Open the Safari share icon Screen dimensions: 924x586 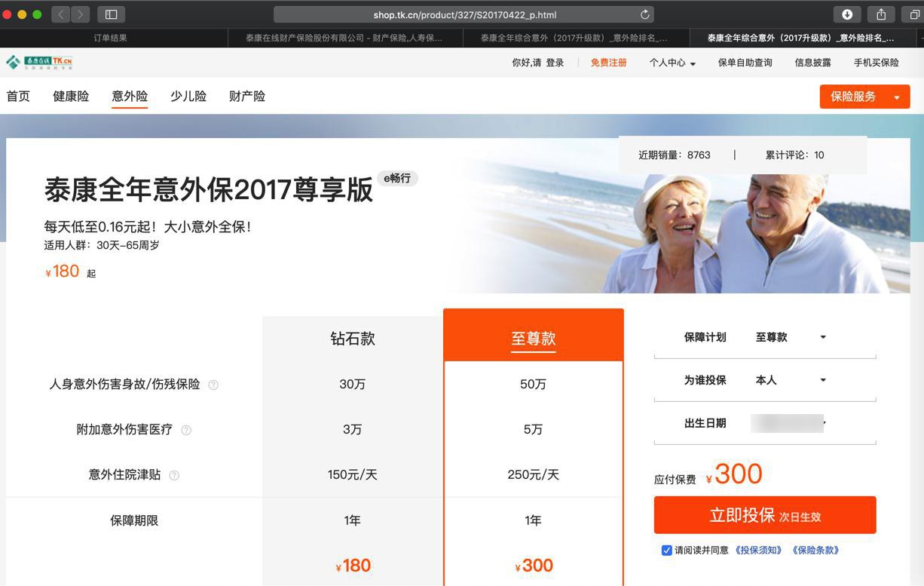[x=880, y=14]
